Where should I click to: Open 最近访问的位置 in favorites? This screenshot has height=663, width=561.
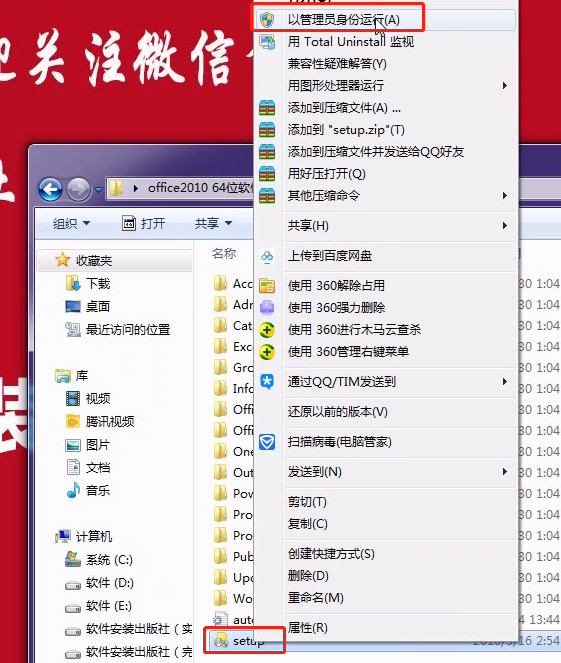118,329
